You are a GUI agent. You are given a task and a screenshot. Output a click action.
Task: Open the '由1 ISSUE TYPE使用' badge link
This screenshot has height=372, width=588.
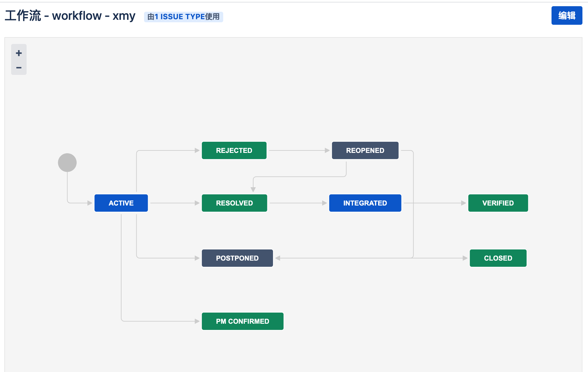184,17
